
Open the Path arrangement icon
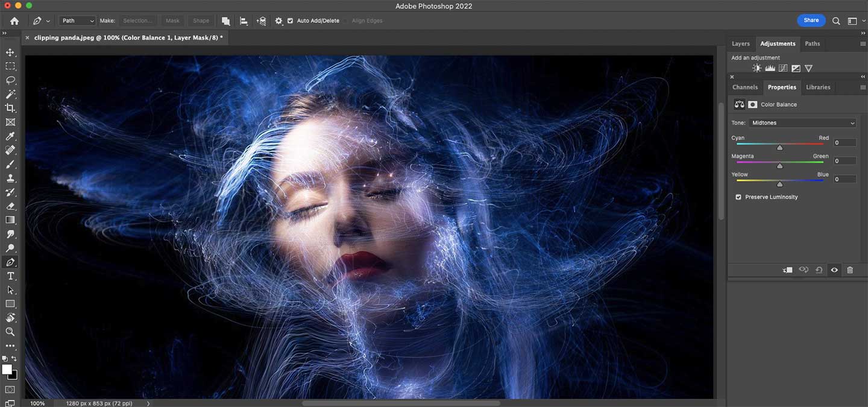coord(261,21)
